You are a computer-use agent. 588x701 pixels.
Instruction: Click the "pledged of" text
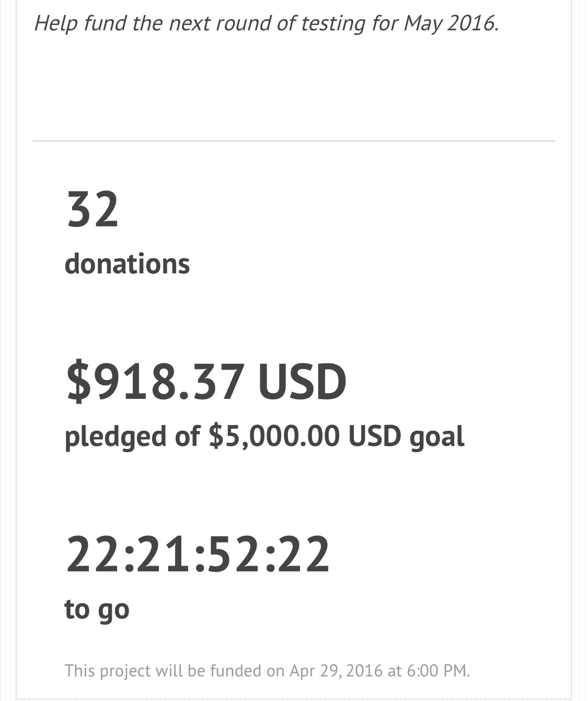point(132,436)
